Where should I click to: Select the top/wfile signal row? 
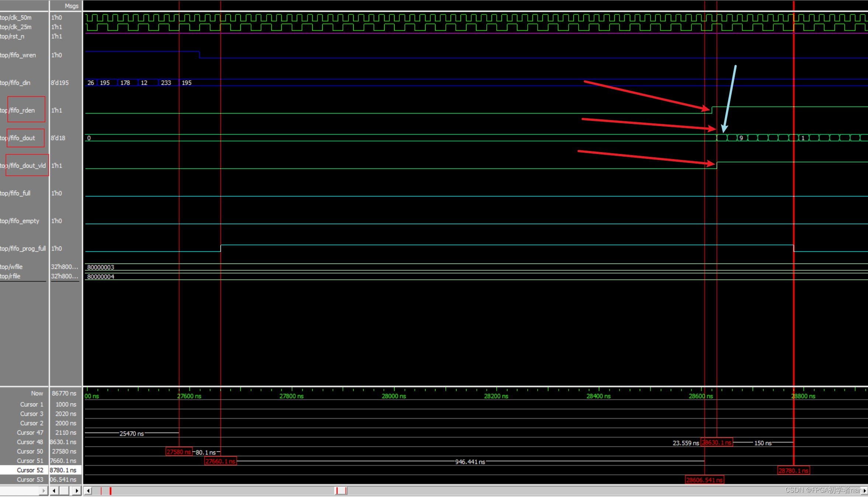click(x=11, y=266)
